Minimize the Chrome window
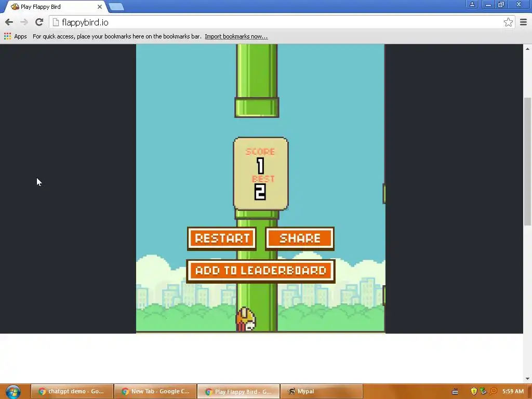Screen dimensions: 532x399 tap(488, 4)
